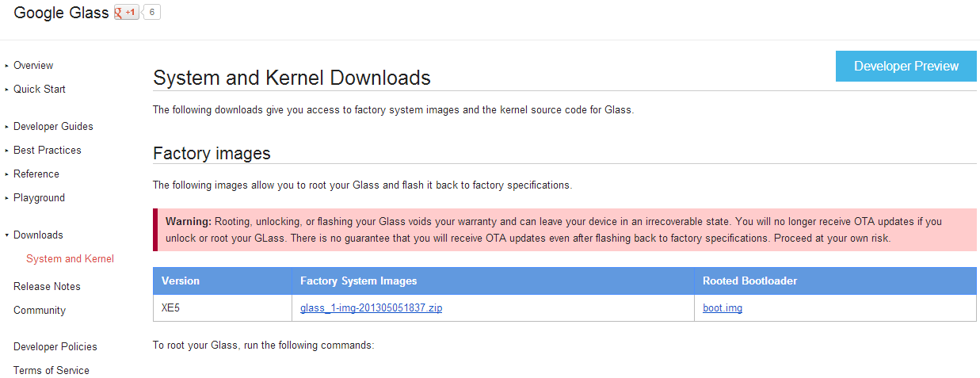Image resolution: width=980 pixels, height=378 pixels.
Task: Select System and Kernel sub-item
Action: click(70, 259)
